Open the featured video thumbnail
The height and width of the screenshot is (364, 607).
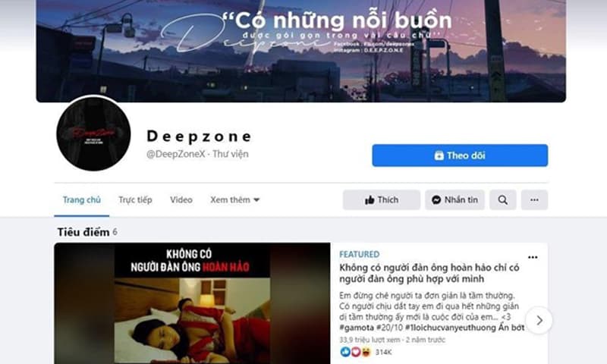pos(192,303)
